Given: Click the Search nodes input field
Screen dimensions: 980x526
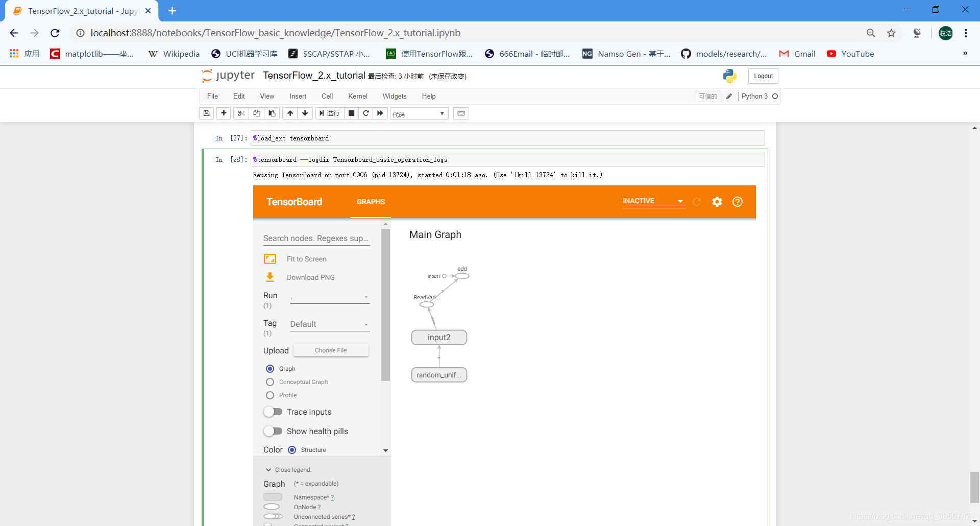Looking at the screenshot, I should click(316, 238).
